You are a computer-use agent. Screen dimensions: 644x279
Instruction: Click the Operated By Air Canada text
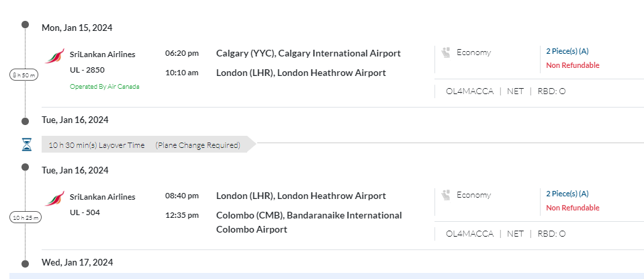105,86
